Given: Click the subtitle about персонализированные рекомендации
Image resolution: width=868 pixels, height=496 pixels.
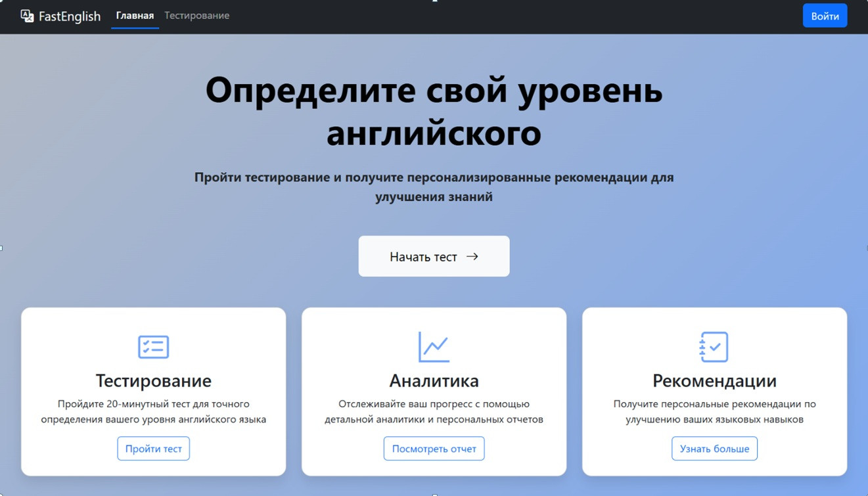Looking at the screenshot, I should (x=434, y=187).
